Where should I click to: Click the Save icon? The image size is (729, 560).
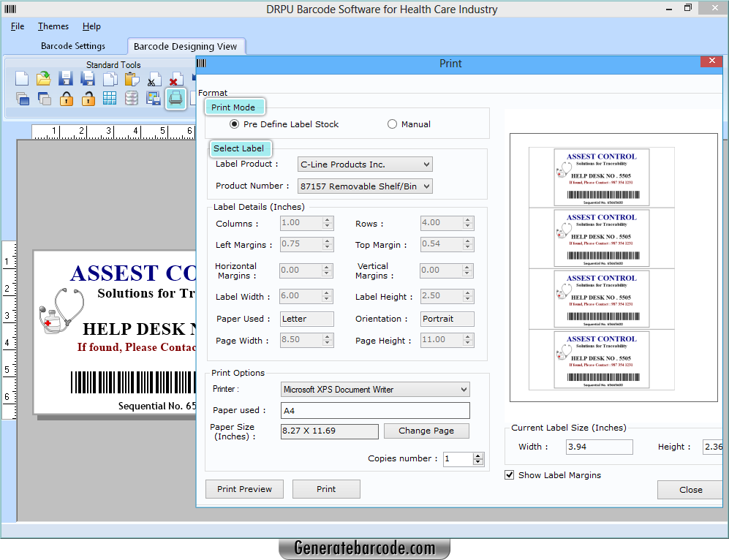click(x=65, y=78)
